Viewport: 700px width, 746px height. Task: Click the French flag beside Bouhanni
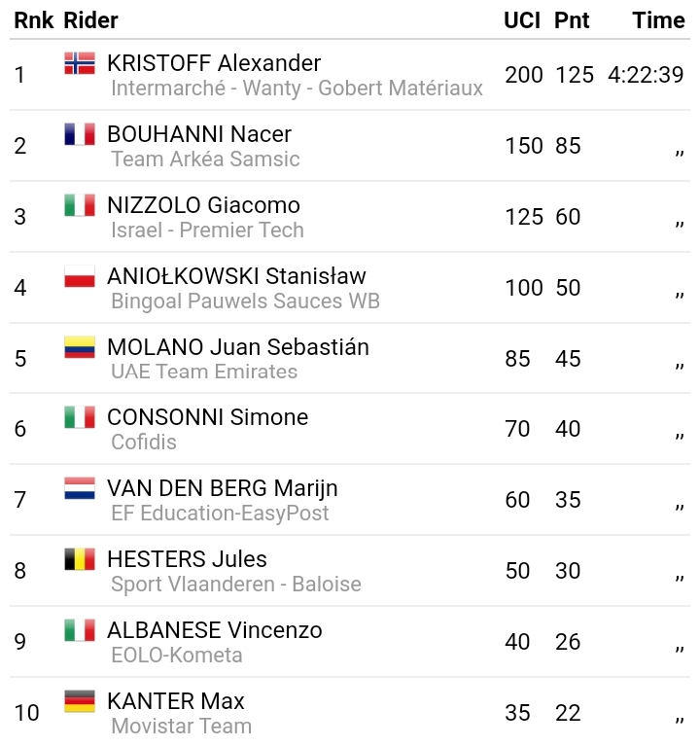[80, 134]
